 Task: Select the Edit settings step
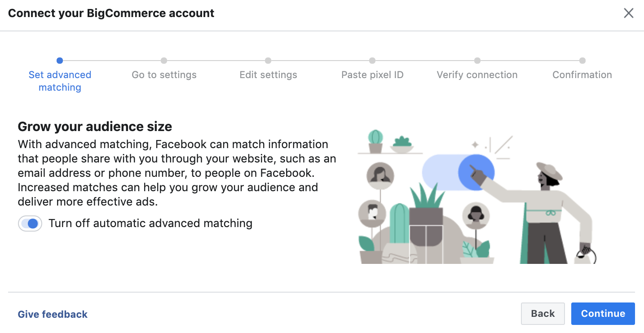click(x=268, y=75)
